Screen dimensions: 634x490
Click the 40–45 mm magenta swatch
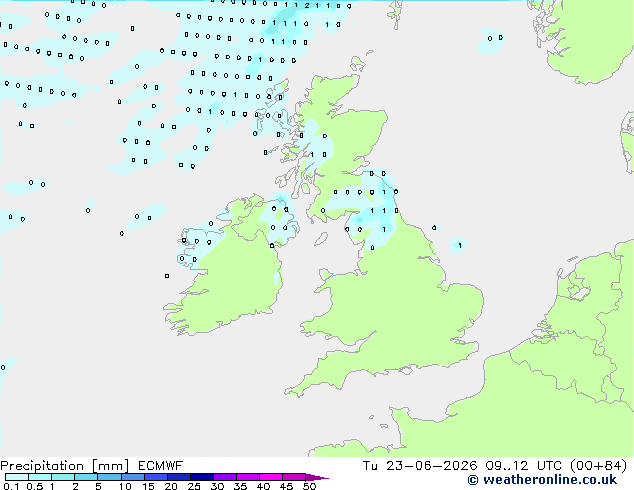pyautogui.click(x=271, y=477)
